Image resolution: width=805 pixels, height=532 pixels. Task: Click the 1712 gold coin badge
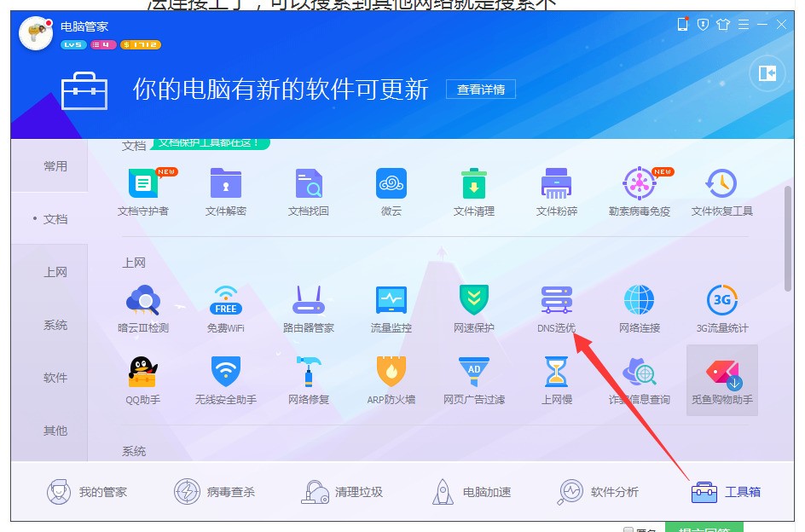tap(140, 44)
